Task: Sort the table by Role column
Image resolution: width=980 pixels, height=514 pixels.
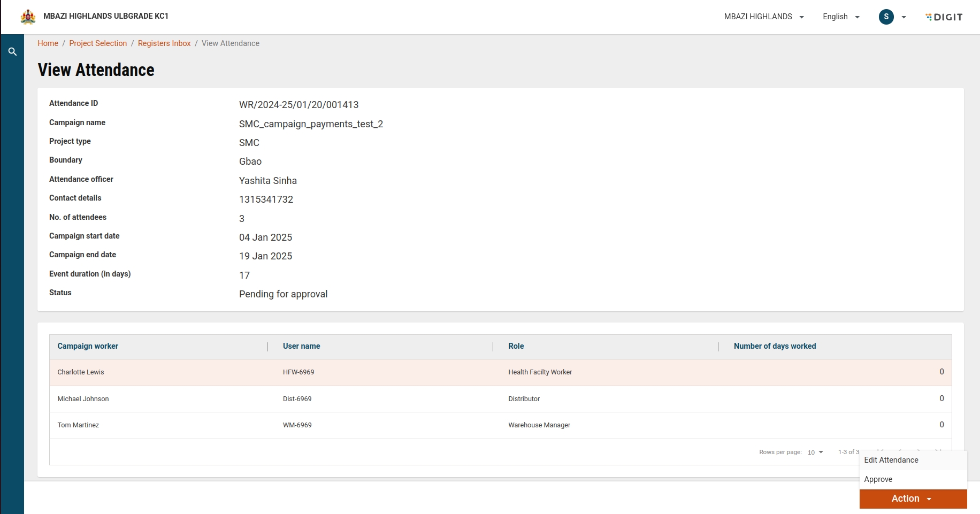Action: pos(516,346)
